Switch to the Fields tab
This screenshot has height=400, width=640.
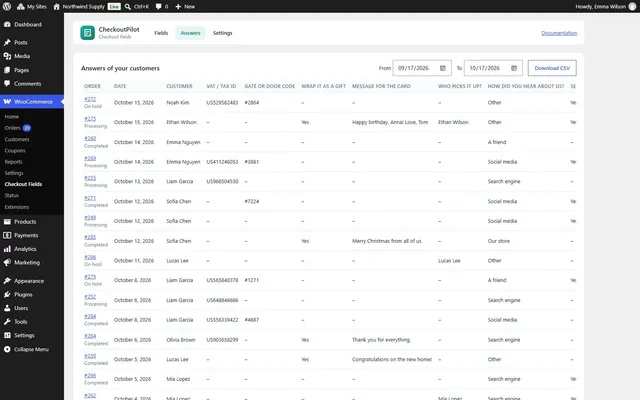tap(161, 33)
